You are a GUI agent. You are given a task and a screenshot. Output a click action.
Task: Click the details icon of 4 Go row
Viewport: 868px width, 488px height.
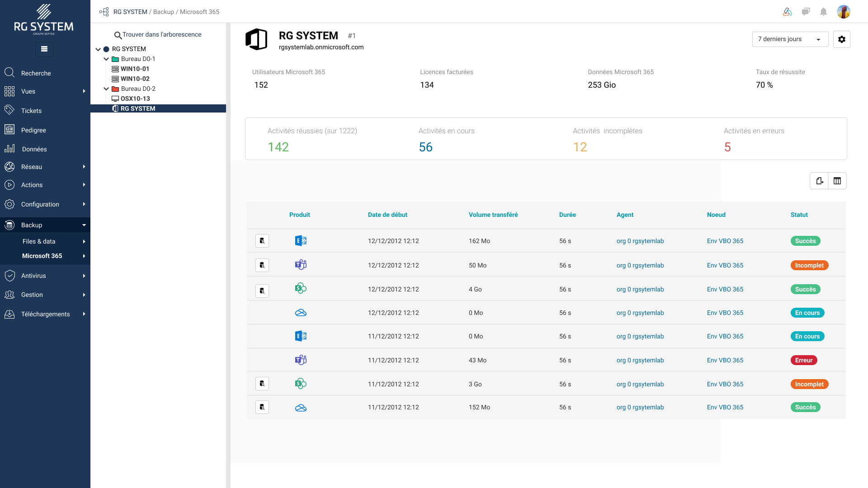pos(262,291)
